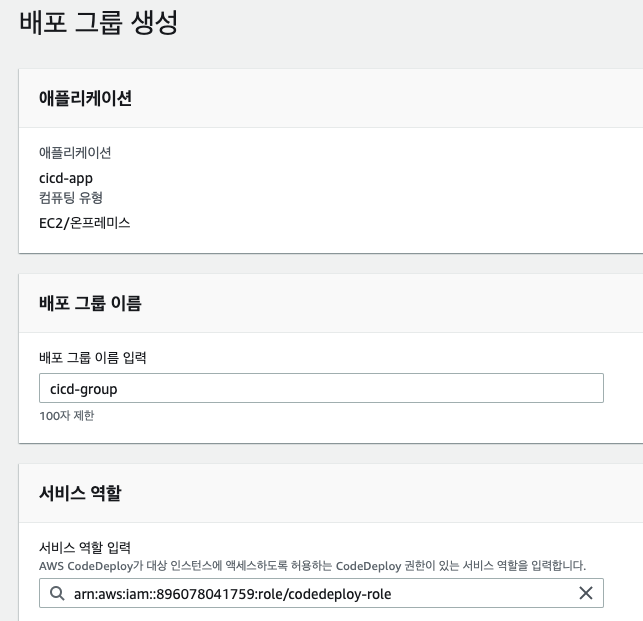643x621 pixels.
Task: Clear the service role field with the X icon
Action: [x=586, y=593]
